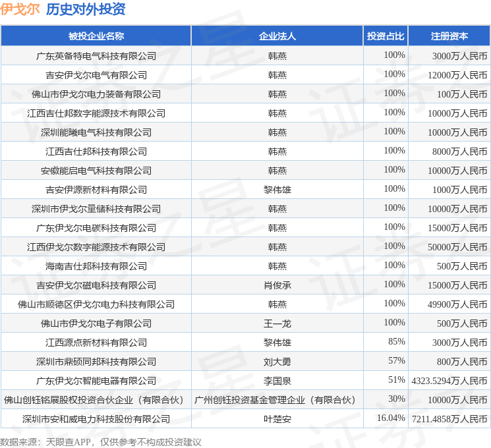Screen dimensions: 491x448
Task: Click legal person 叶楚安
Action: (277, 419)
